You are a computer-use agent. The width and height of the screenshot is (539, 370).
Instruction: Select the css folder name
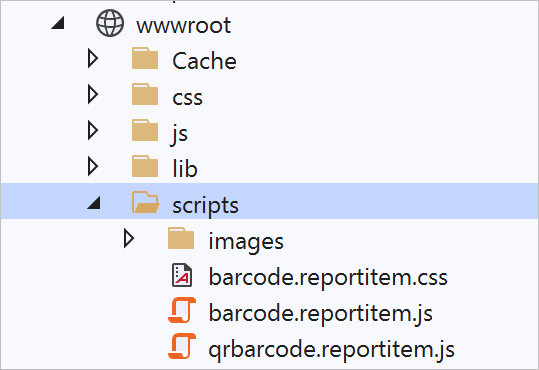click(187, 98)
